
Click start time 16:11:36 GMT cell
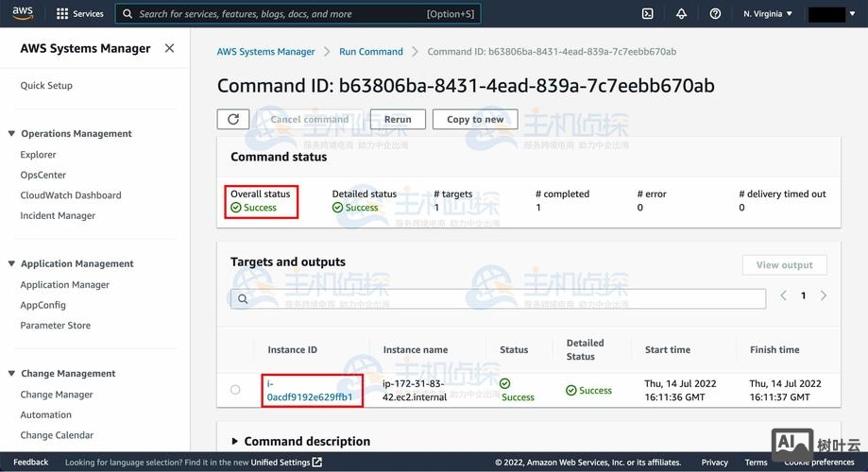pyautogui.click(x=680, y=390)
